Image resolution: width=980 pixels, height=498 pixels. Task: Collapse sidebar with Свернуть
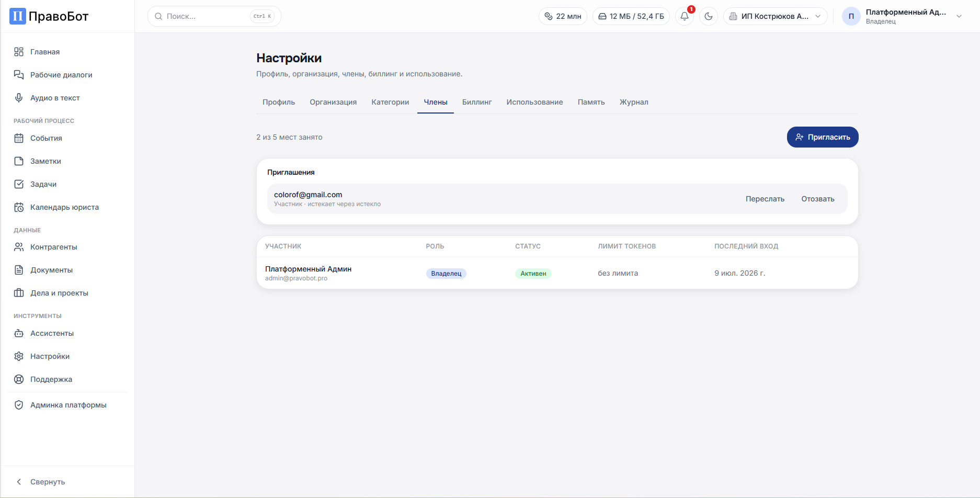pyautogui.click(x=41, y=482)
